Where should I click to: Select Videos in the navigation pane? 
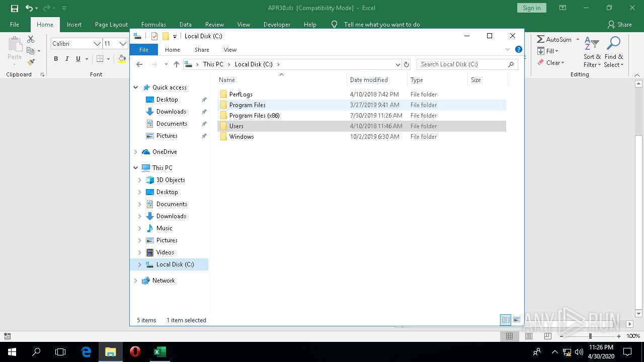point(165,252)
